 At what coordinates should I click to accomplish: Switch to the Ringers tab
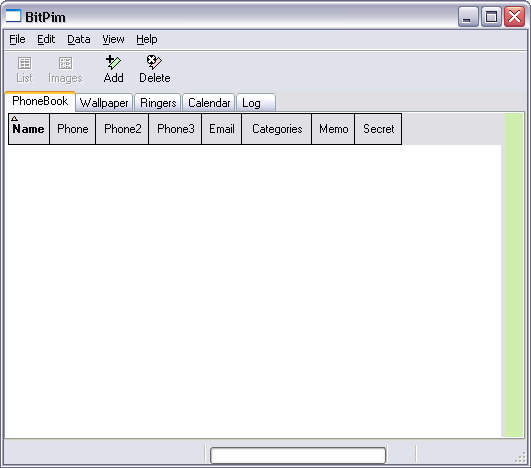pyautogui.click(x=158, y=103)
